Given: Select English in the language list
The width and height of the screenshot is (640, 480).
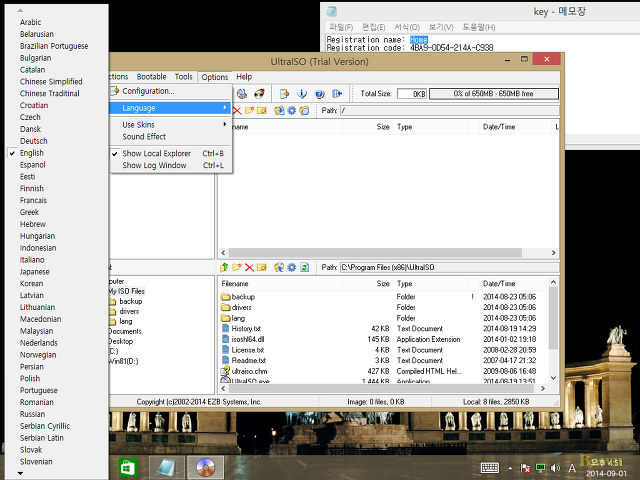Looking at the screenshot, I should [x=57, y=153].
